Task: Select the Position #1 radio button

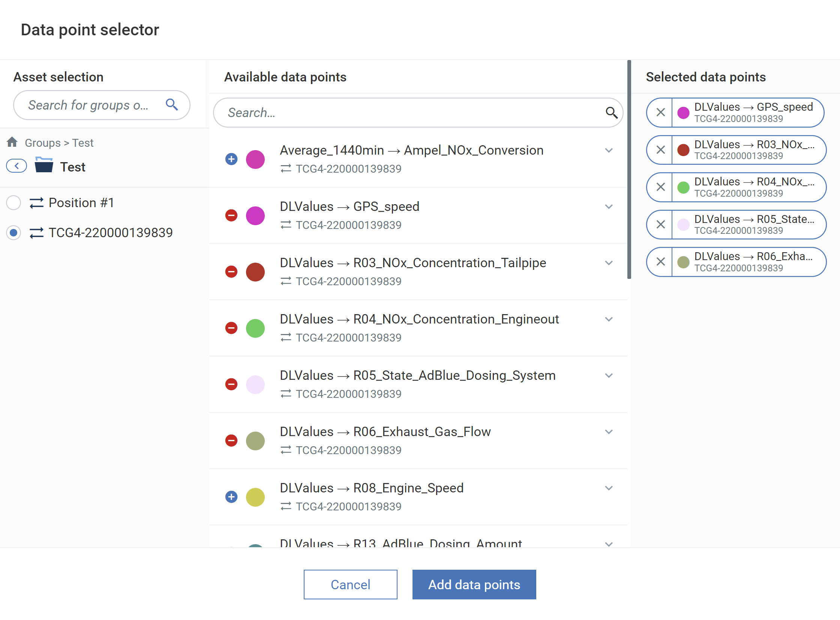Action: (x=13, y=203)
